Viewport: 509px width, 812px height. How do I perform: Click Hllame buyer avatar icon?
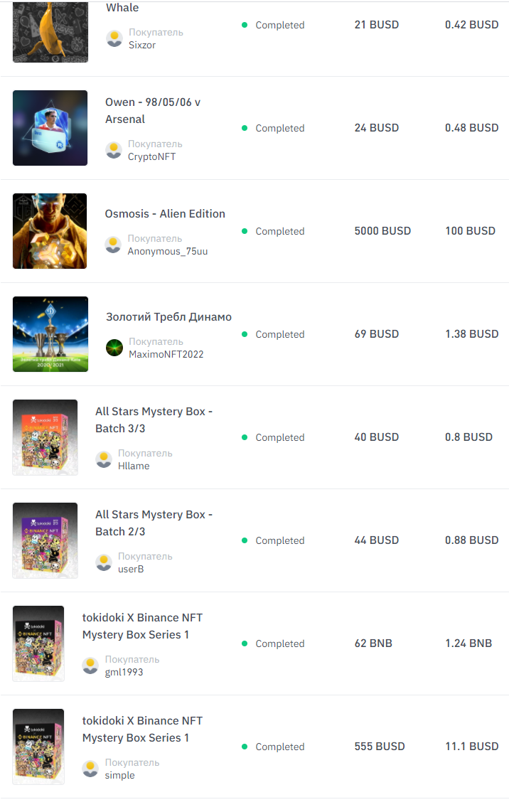coord(104,459)
